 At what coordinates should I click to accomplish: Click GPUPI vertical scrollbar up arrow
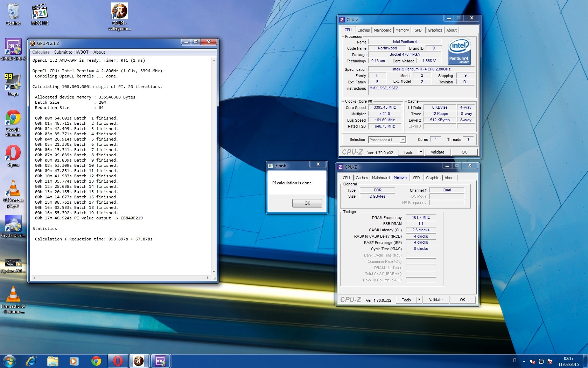pyautogui.click(x=214, y=61)
